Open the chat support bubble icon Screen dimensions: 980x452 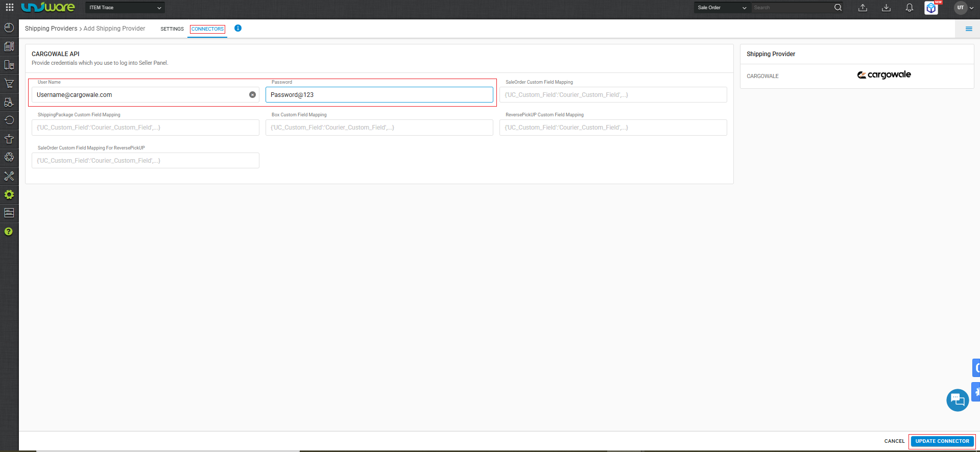pos(958,400)
